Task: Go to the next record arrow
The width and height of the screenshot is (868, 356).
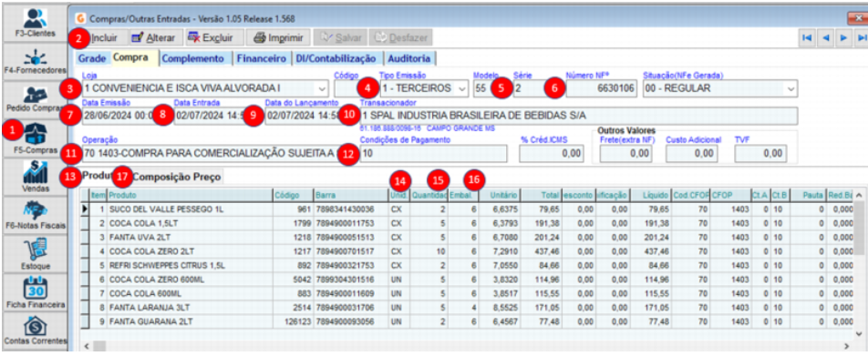Action: (x=843, y=37)
